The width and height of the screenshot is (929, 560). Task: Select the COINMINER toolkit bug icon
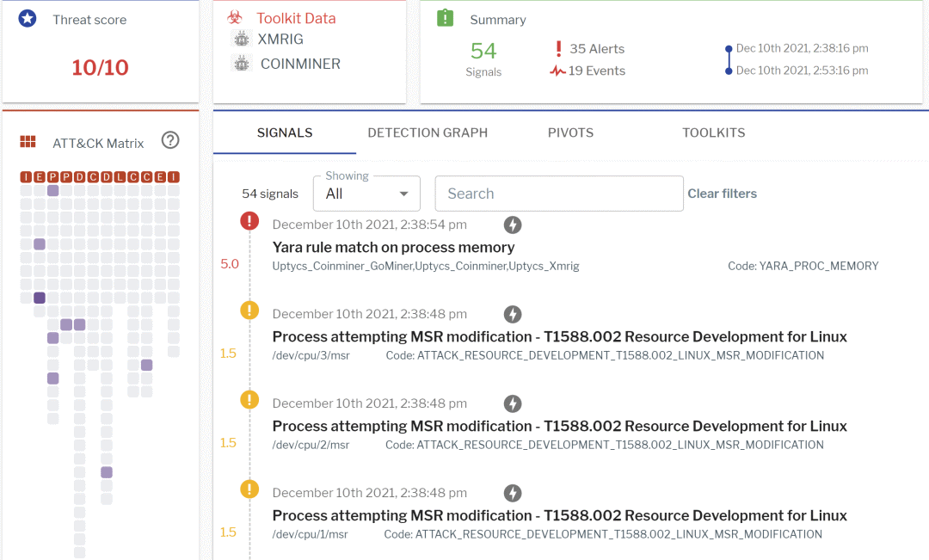[x=242, y=64]
